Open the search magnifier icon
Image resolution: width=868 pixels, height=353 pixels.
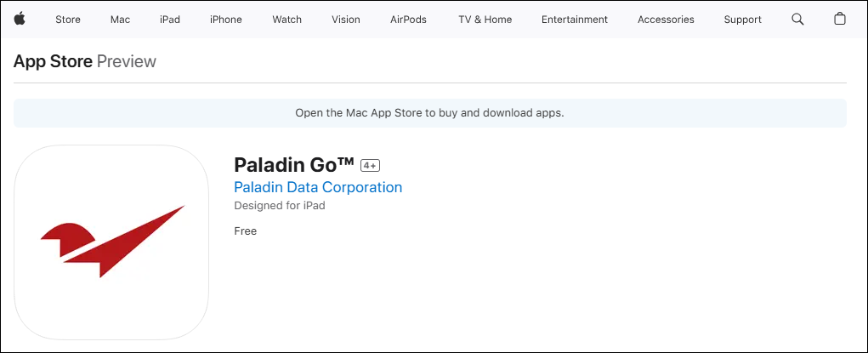797,20
